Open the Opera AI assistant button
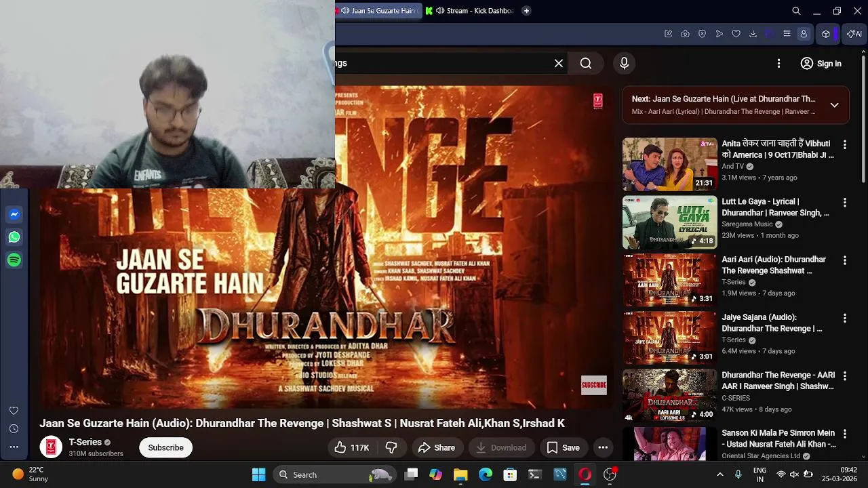The width and height of the screenshot is (868, 488). 854,34
